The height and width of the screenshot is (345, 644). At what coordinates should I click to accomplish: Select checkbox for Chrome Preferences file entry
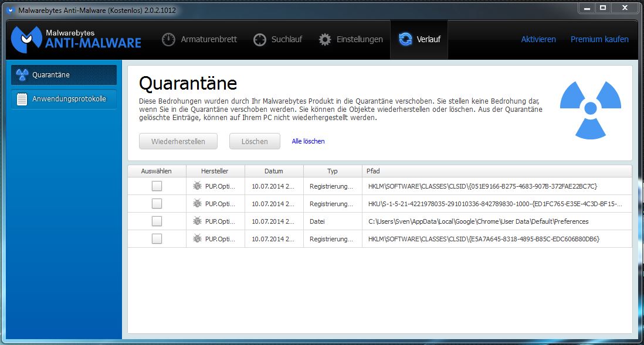click(157, 221)
